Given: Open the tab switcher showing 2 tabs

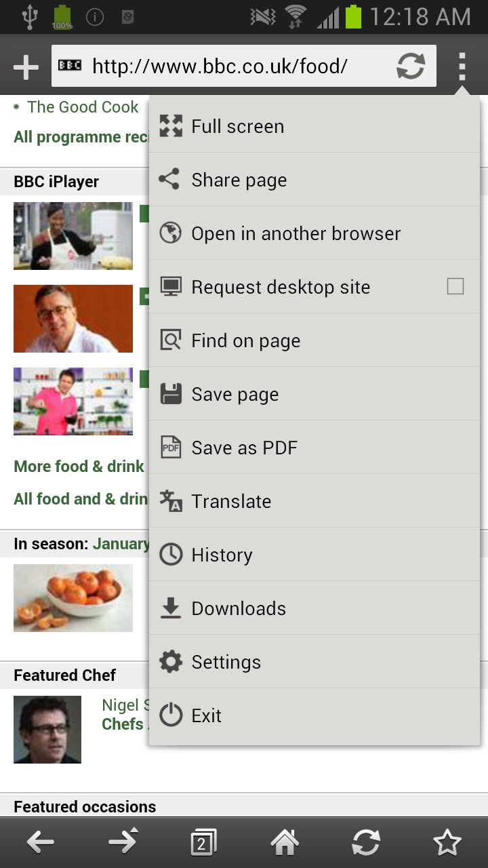Looking at the screenshot, I should click(203, 842).
